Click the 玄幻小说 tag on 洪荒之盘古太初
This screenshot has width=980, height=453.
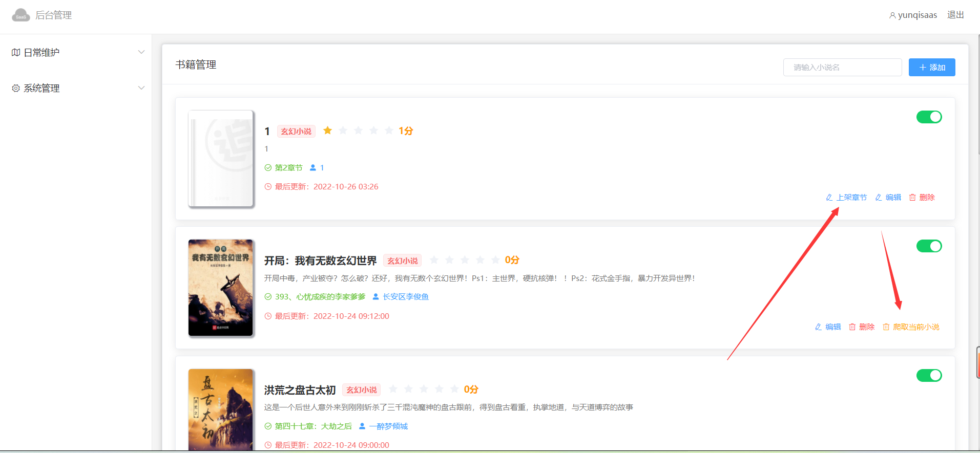(x=362, y=390)
